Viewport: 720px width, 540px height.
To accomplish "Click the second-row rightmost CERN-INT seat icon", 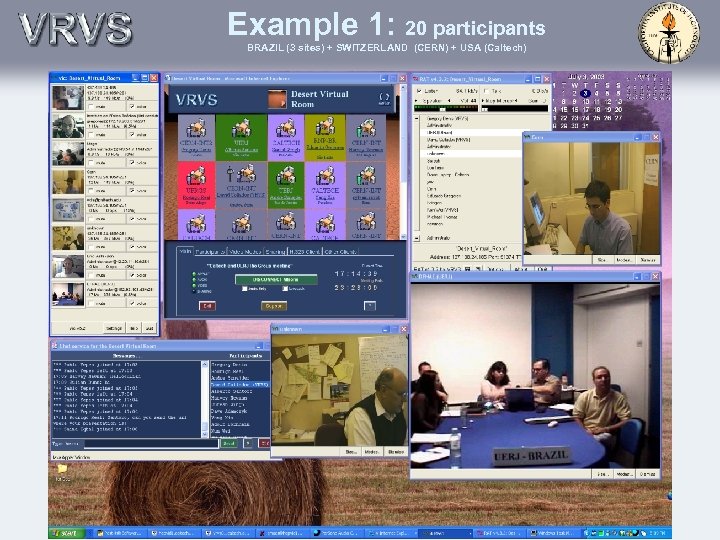I will pyautogui.click(x=366, y=175).
